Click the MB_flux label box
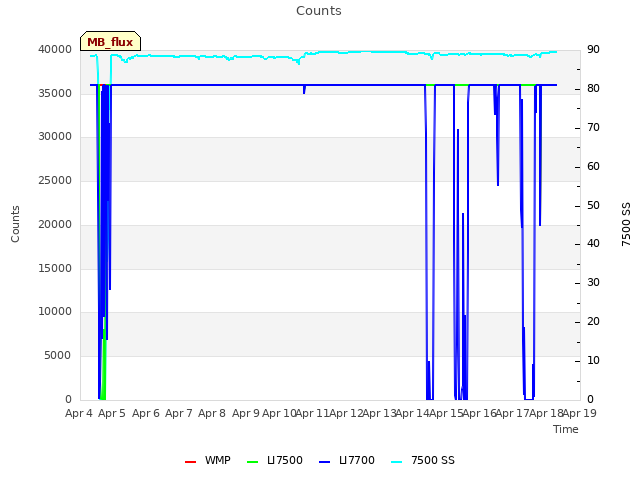Viewport: 640px width, 480px height. (110, 41)
